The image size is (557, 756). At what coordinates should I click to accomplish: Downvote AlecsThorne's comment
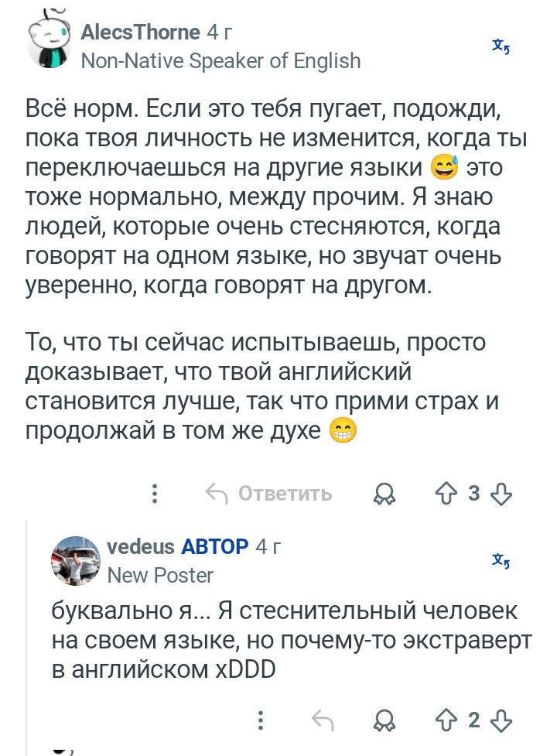tap(501, 494)
